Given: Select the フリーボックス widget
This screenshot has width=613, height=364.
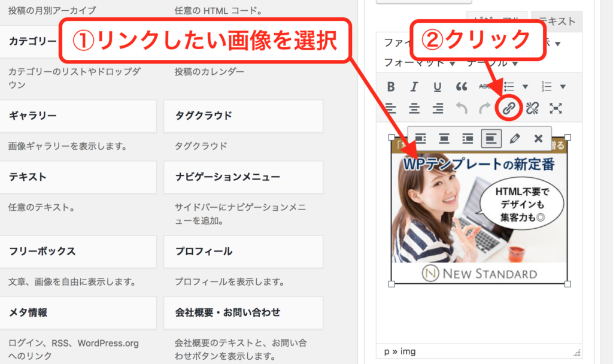Looking at the screenshot, I should coord(78,251).
